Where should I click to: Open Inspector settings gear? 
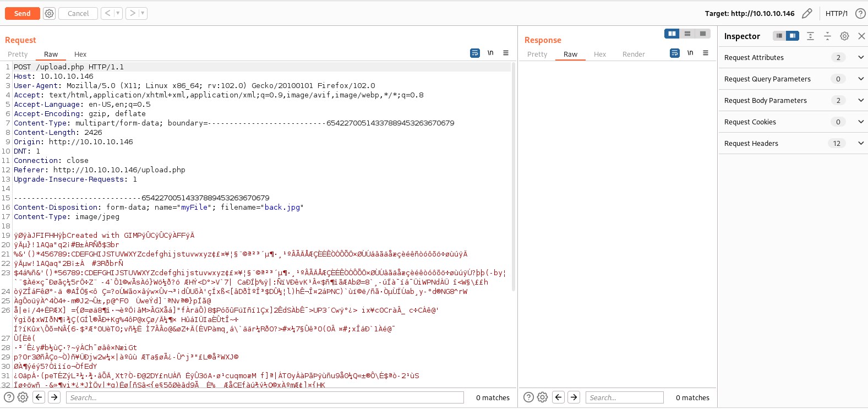point(844,36)
